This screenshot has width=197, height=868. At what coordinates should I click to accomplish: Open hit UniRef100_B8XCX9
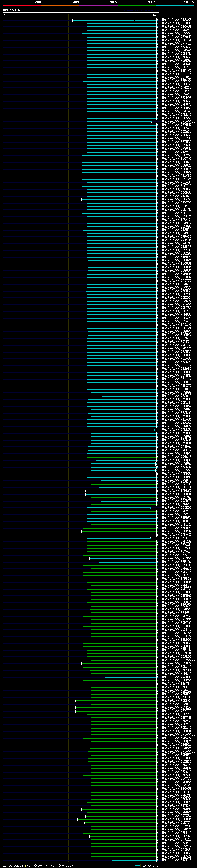[176, 47]
